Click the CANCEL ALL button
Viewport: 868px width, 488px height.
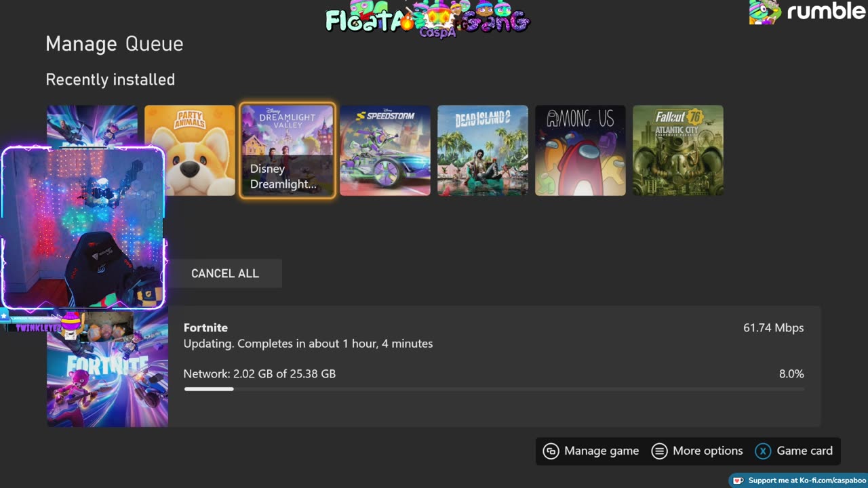[x=225, y=273]
